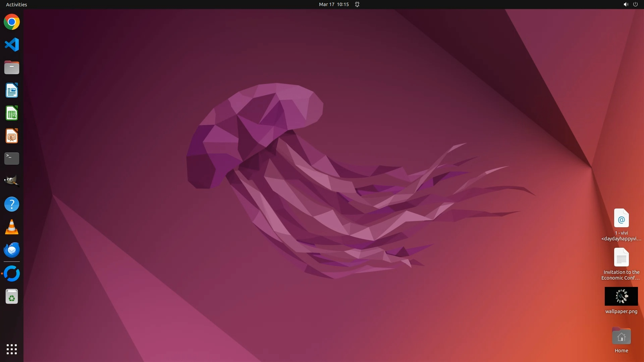This screenshot has width=644, height=362.
Task: Open Google Chrome from the dock
Action: click(x=12, y=22)
